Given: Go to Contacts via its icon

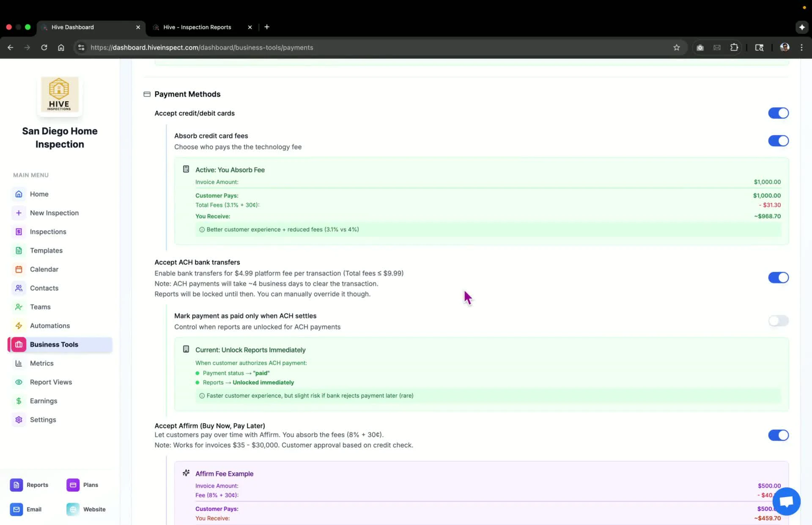Looking at the screenshot, I should 19,288.
